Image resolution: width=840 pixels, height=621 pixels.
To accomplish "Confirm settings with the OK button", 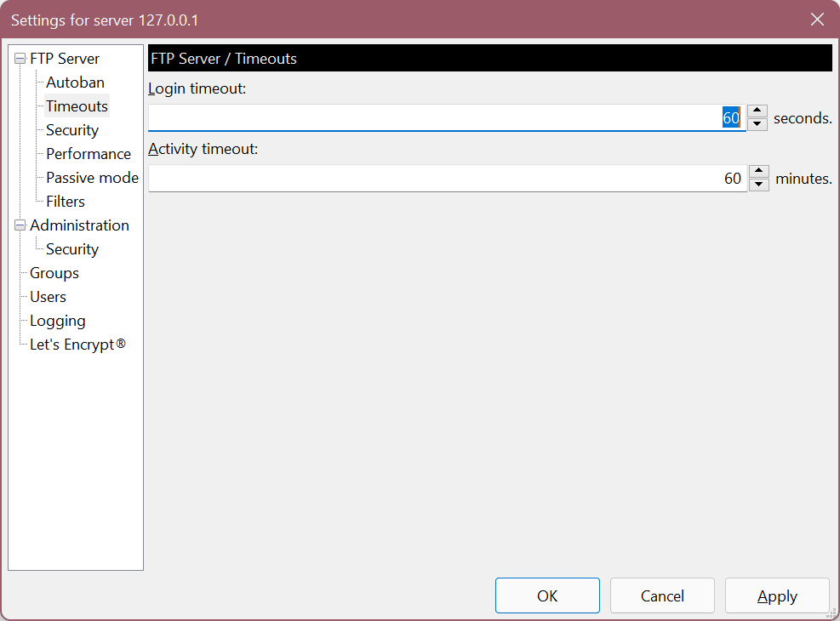I will click(x=547, y=595).
